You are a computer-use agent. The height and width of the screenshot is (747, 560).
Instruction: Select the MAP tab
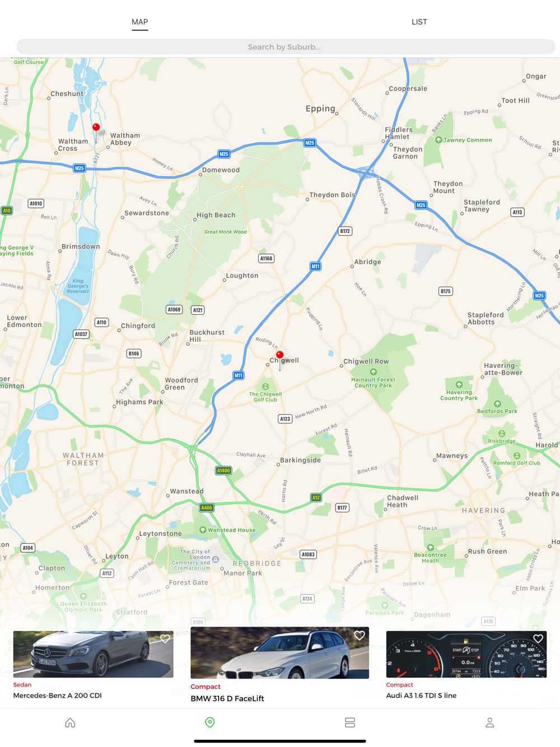click(x=140, y=22)
